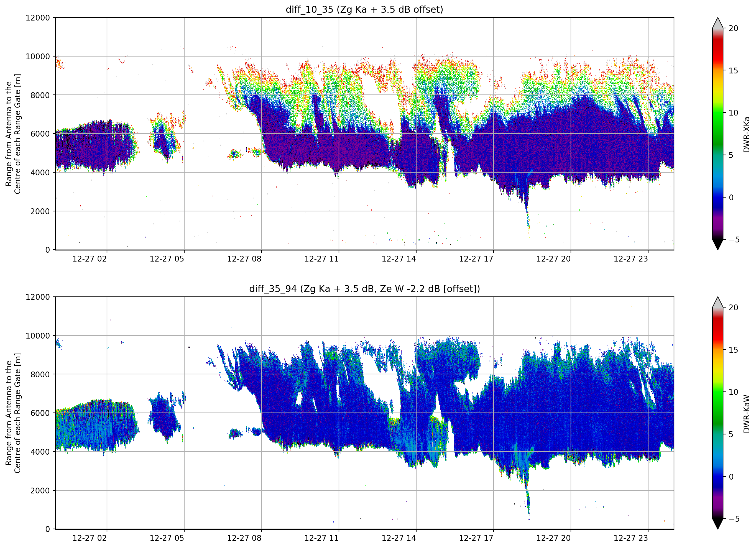This screenshot has height=548, width=756.
Task: Click the DWR-KaW color gradient bar
Action: 718,413
